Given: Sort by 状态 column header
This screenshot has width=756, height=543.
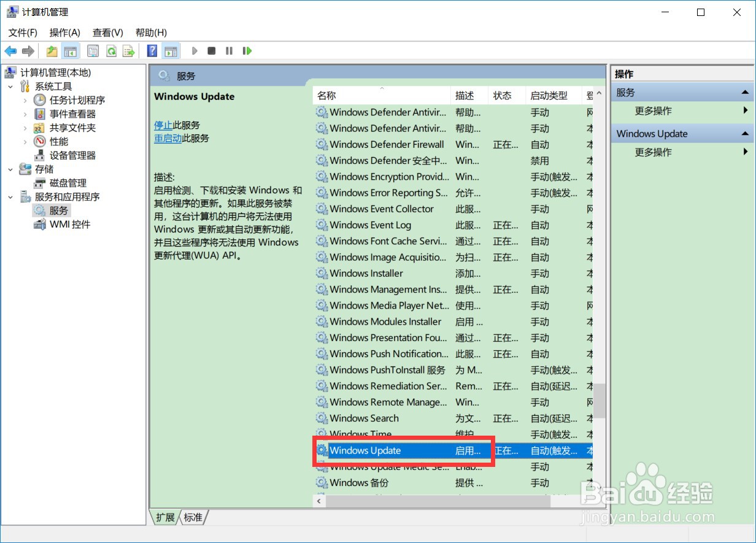Looking at the screenshot, I should (x=507, y=96).
